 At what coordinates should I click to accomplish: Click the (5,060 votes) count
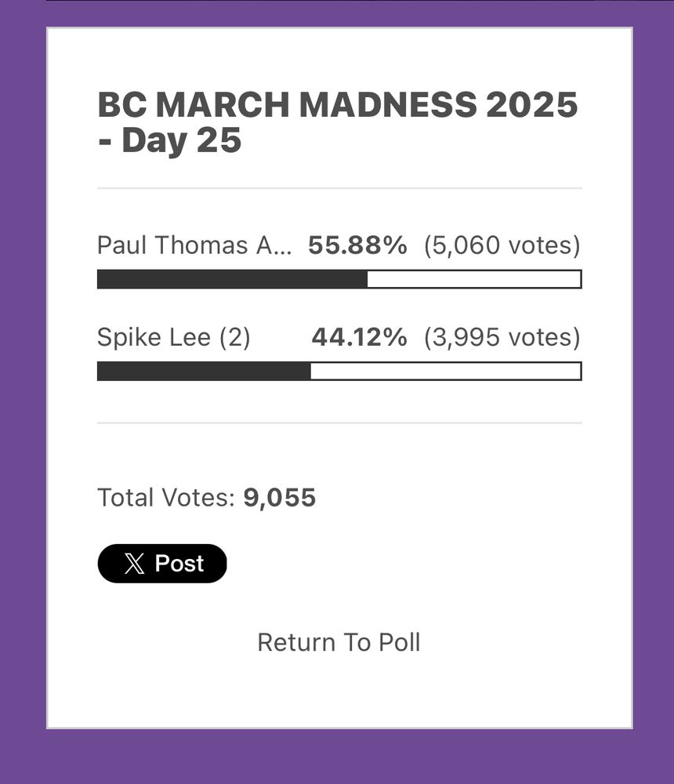pos(502,245)
